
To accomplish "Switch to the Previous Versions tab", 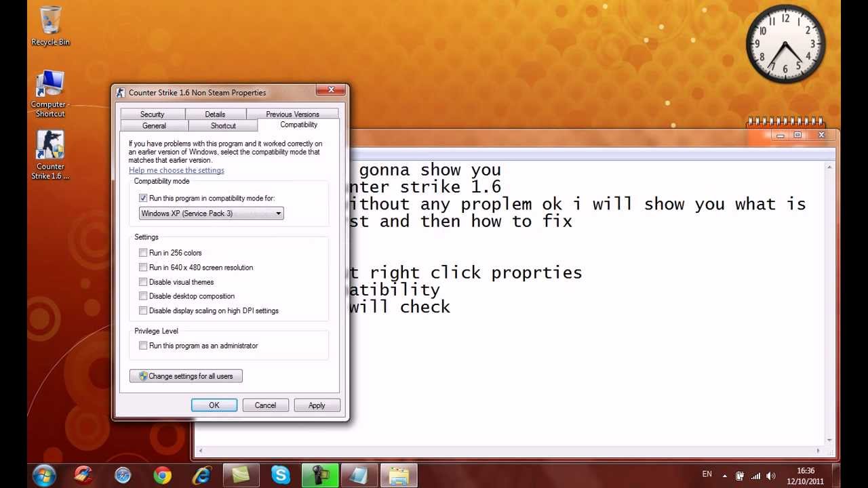I will 292,115.
